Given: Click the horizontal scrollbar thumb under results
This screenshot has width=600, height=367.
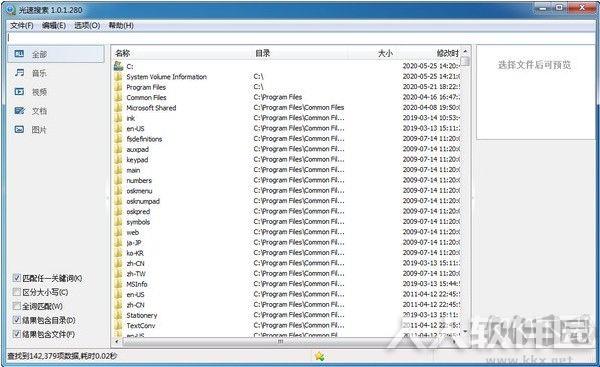Looking at the screenshot, I should [x=280, y=341].
